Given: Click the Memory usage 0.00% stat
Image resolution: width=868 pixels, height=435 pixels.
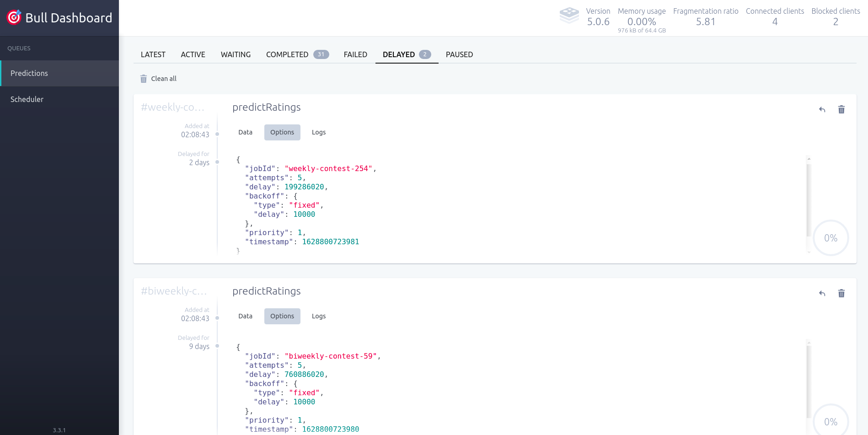Looking at the screenshot, I should tap(642, 20).
